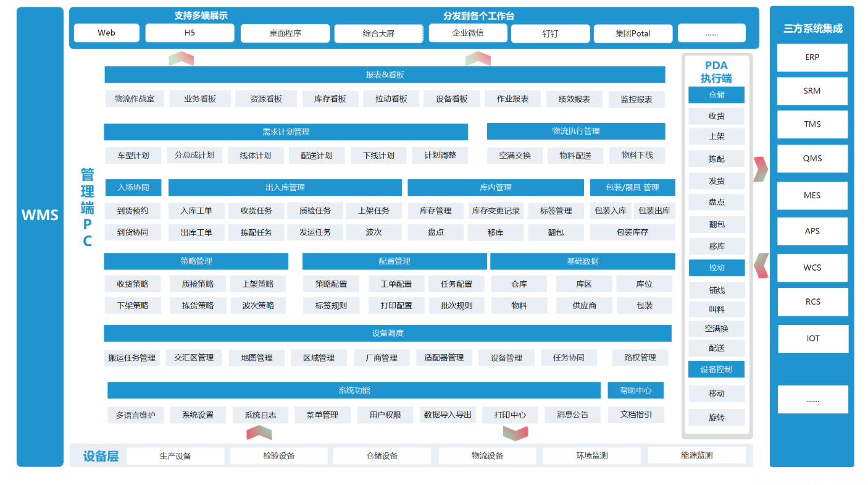Image resolution: width=868 pixels, height=485 pixels.
Task: Open the 设备调度 section header
Action: coord(387,334)
